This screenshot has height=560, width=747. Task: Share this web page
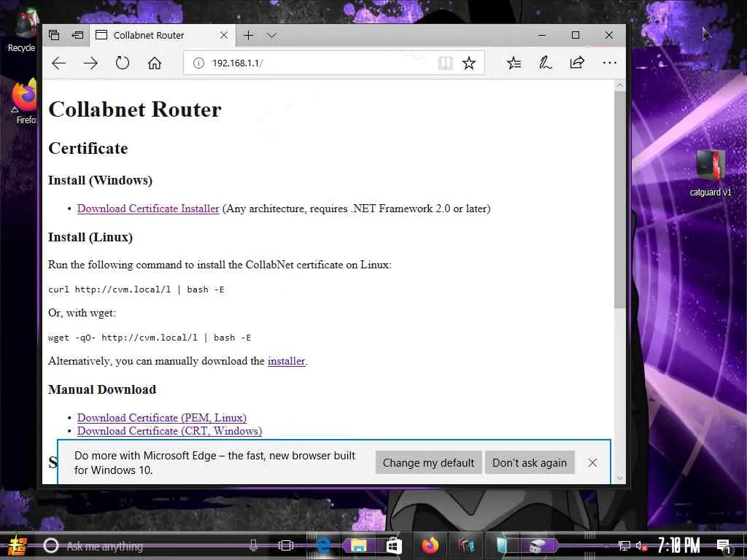pyautogui.click(x=577, y=63)
